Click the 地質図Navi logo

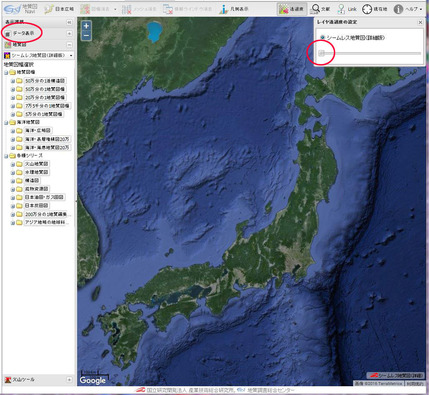pyautogui.click(x=21, y=9)
